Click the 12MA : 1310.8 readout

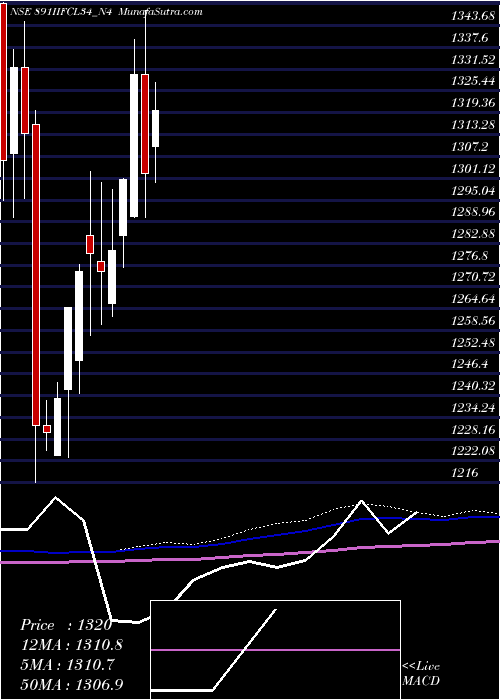point(71,645)
